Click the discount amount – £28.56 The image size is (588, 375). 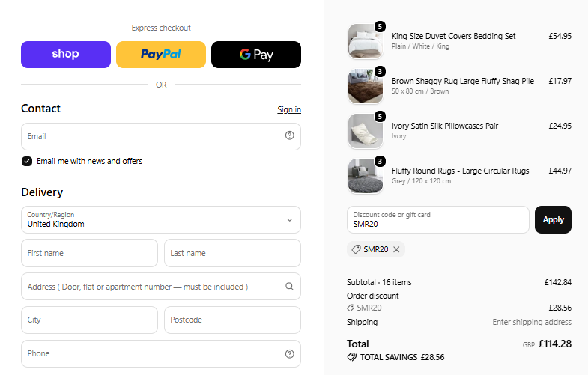pos(557,308)
